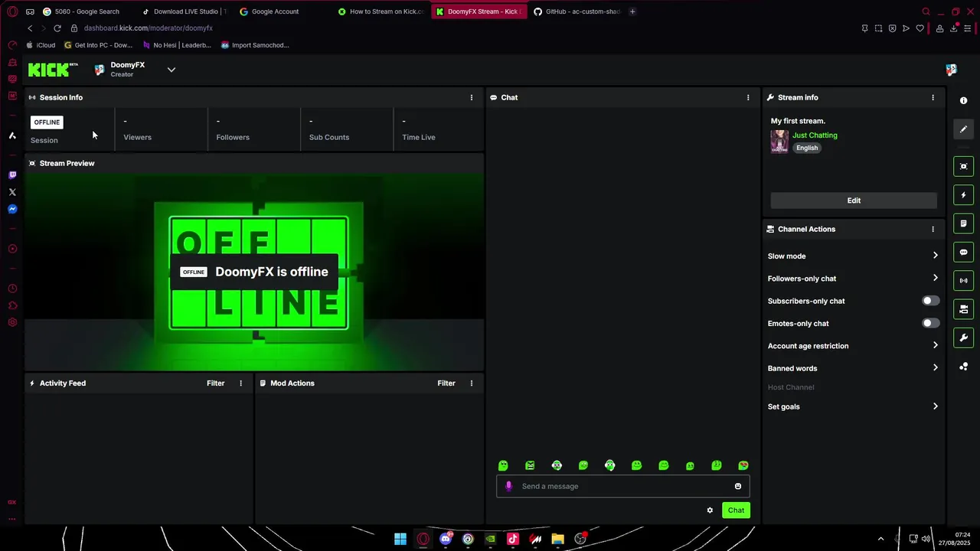Toggle Subscribers-only chat
Viewport: 980px width, 551px height.
click(930, 301)
